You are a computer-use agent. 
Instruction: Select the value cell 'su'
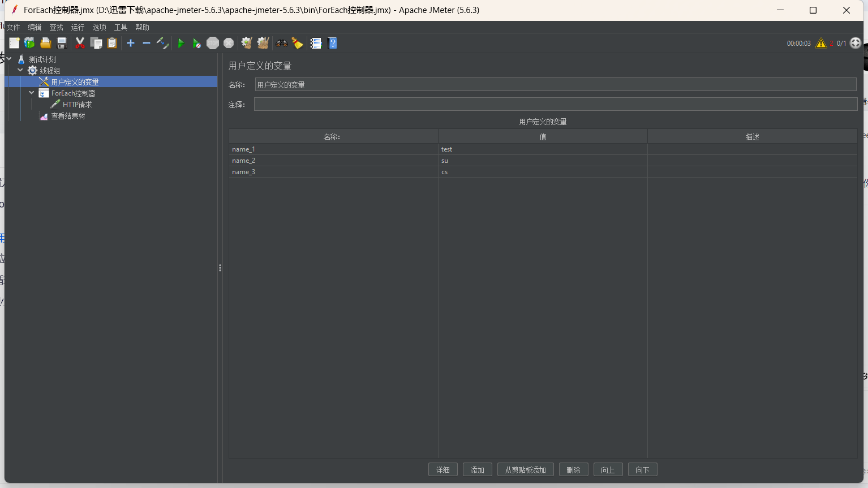click(543, 161)
